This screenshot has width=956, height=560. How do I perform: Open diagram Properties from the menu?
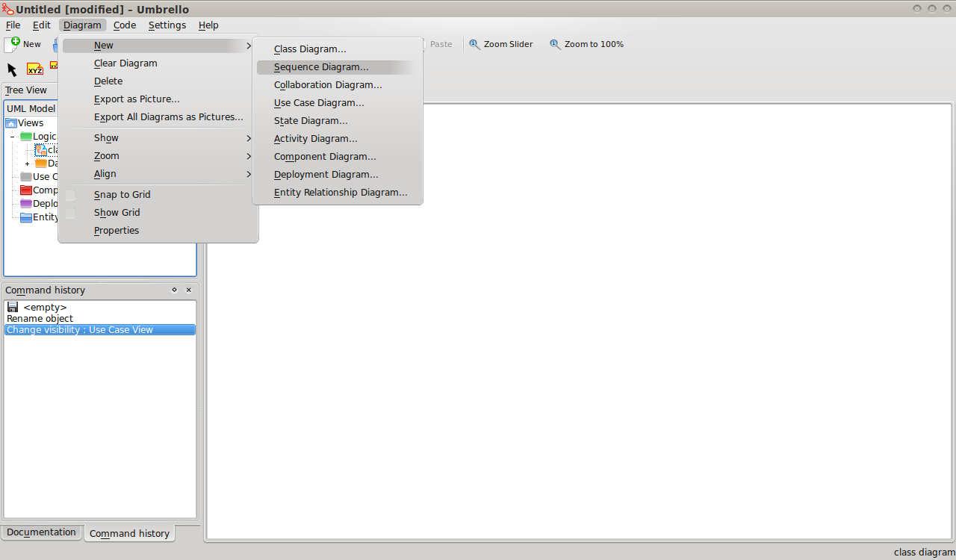[158, 231]
